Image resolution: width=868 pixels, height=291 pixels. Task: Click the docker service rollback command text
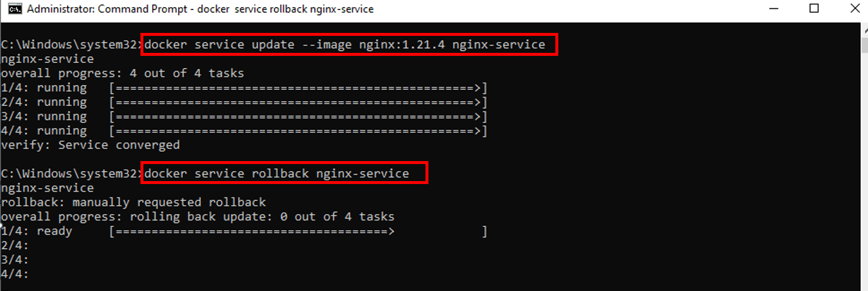pos(277,173)
